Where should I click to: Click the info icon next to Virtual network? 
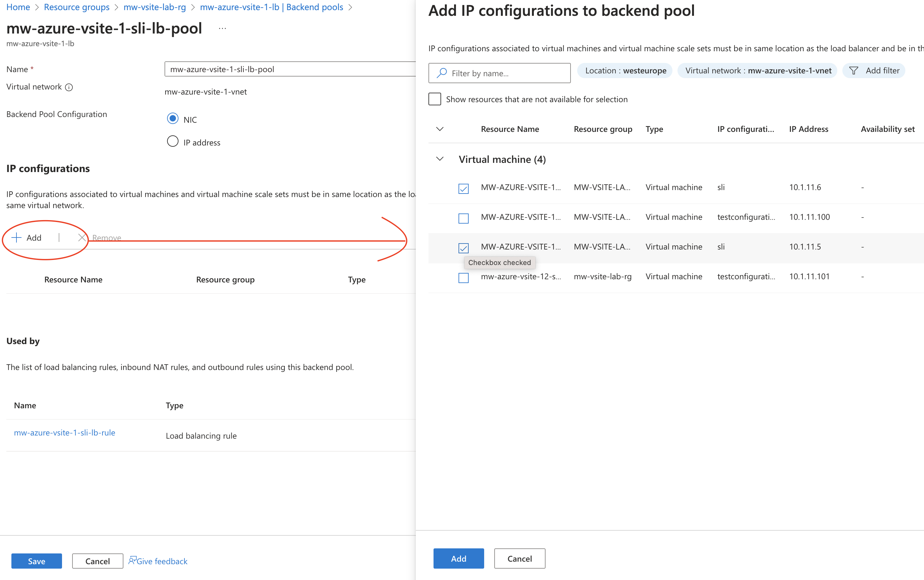69,87
